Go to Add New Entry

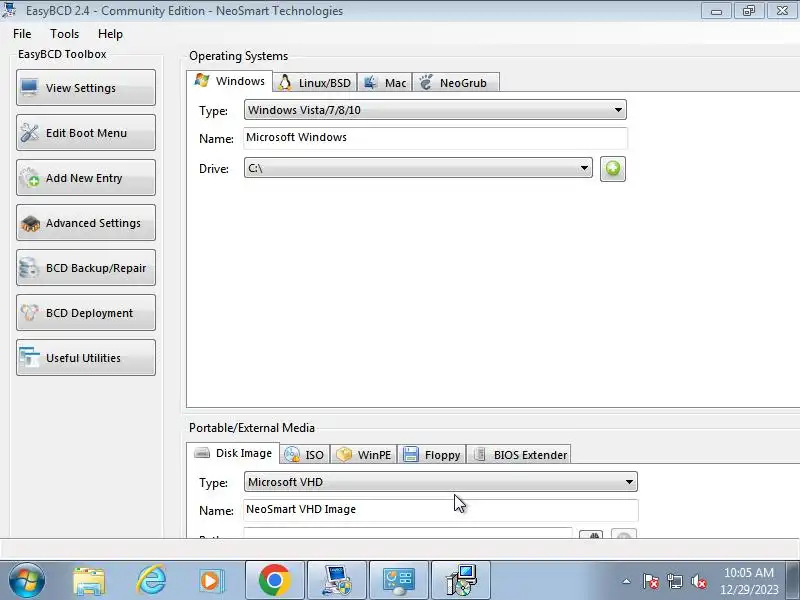click(86, 178)
